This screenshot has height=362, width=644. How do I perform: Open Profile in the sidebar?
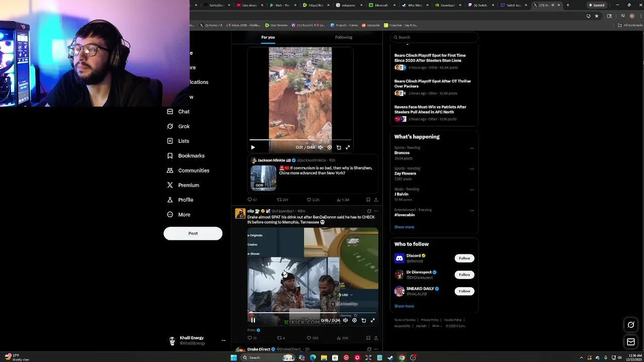[x=180, y=200]
